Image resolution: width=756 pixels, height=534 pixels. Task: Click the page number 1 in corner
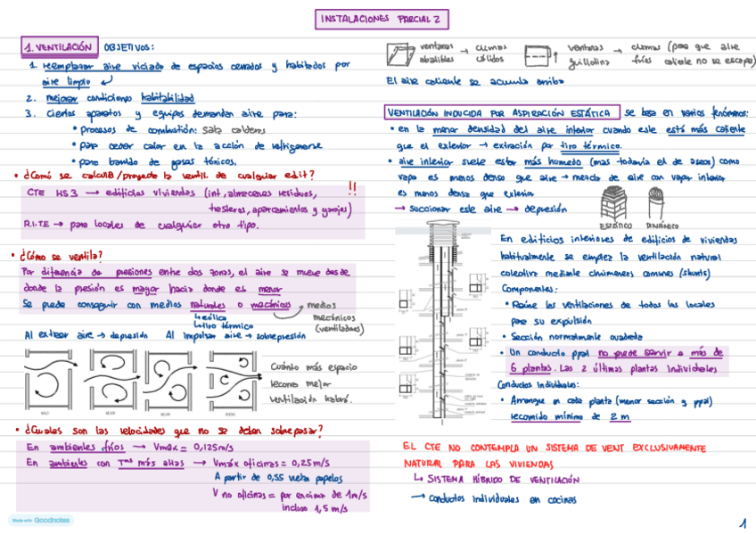(743, 523)
